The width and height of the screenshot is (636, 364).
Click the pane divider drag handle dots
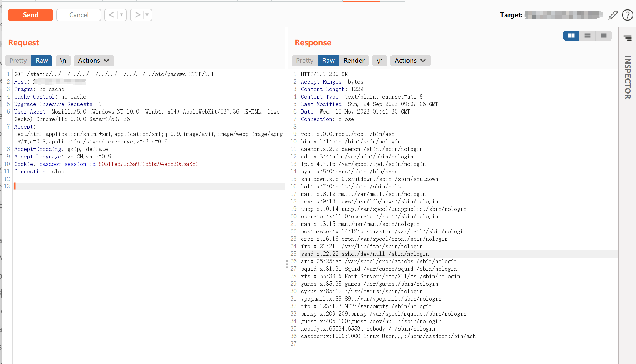(x=287, y=264)
